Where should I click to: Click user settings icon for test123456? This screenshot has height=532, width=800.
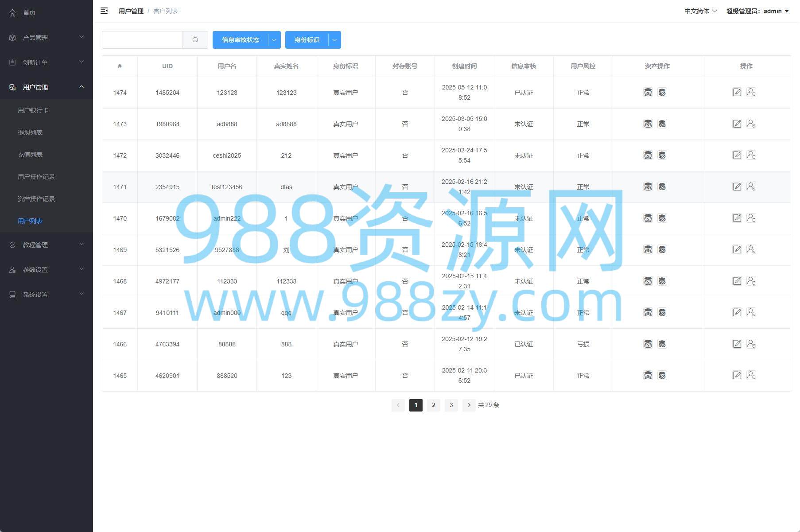point(751,186)
